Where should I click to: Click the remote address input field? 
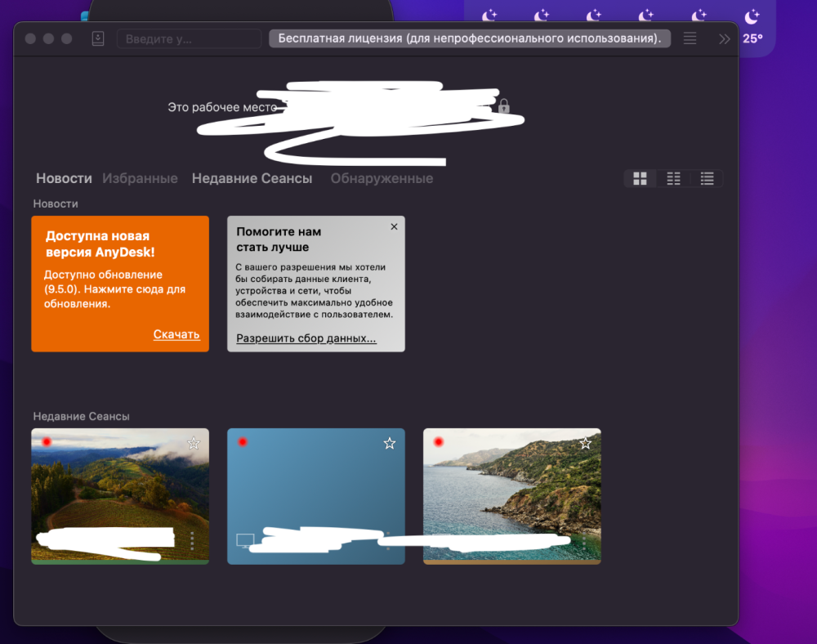point(190,39)
